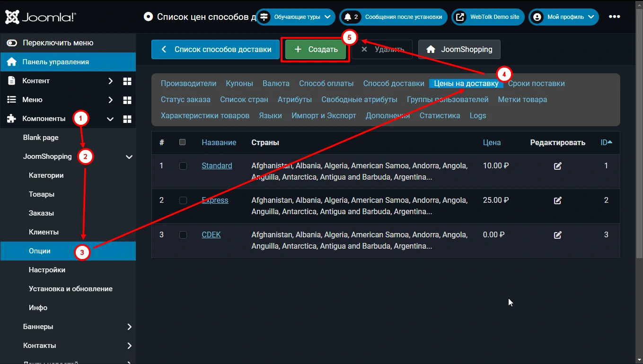
Task: Click edit icon for Standard row
Action: (x=558, y=166)
